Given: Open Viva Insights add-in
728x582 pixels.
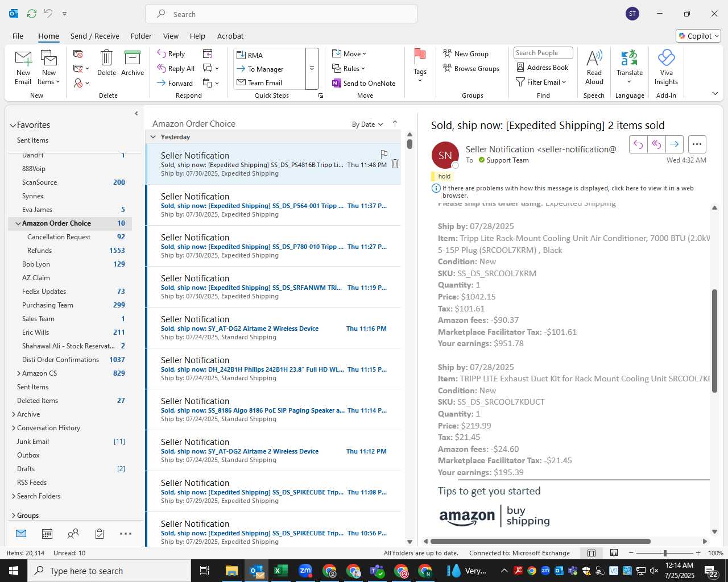Looking at the screenshot, I should point(666,68).
